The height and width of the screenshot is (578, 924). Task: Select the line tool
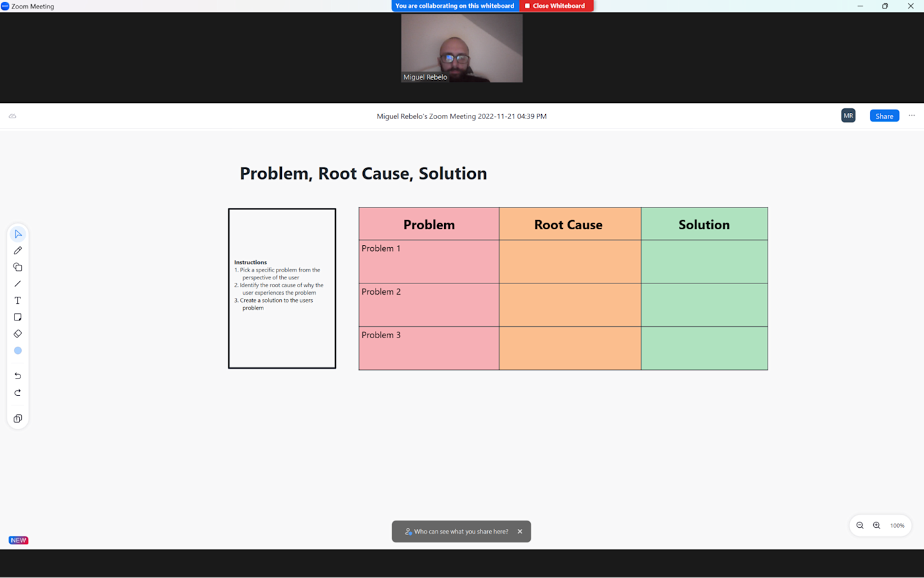(x=18, y=283)
